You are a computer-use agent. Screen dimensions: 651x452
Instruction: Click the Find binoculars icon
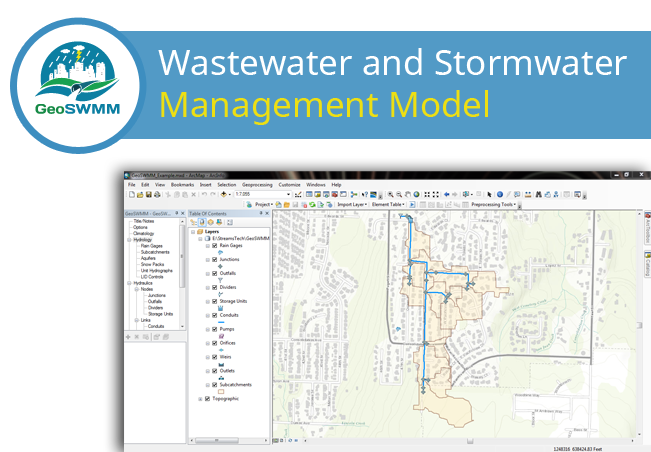tap(538, 194)
